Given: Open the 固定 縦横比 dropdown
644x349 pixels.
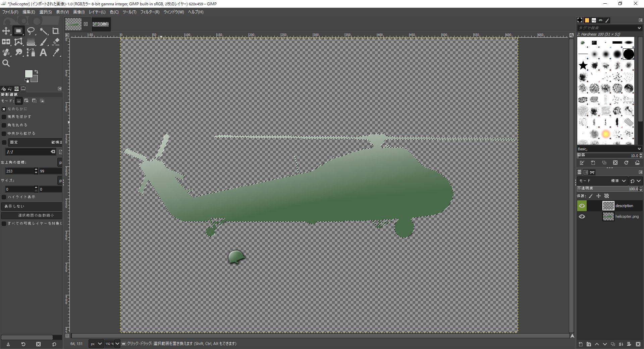Looking at the screenshot, I should (x=36, y=142).
